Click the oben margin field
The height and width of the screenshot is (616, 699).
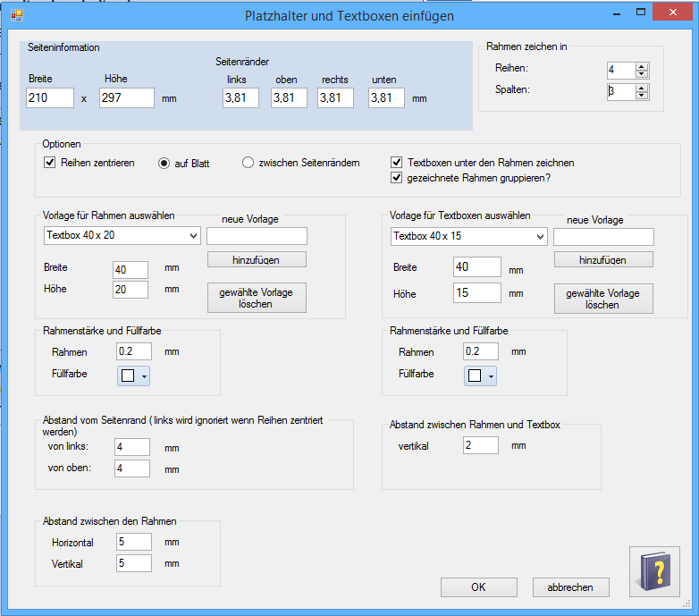pyautogui.click(x=289, y=97)
